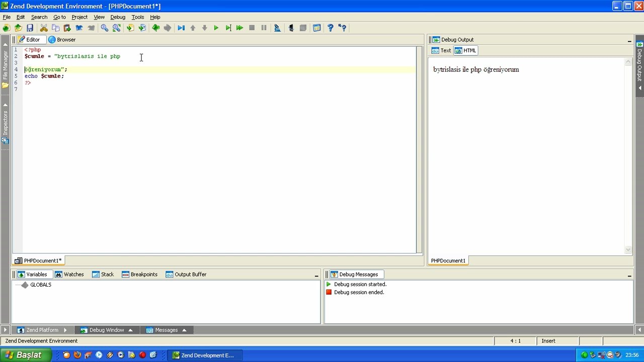The image size is (644, 362).
Task: Select the HTML tab in Debug Output
Action: [465, 50]
